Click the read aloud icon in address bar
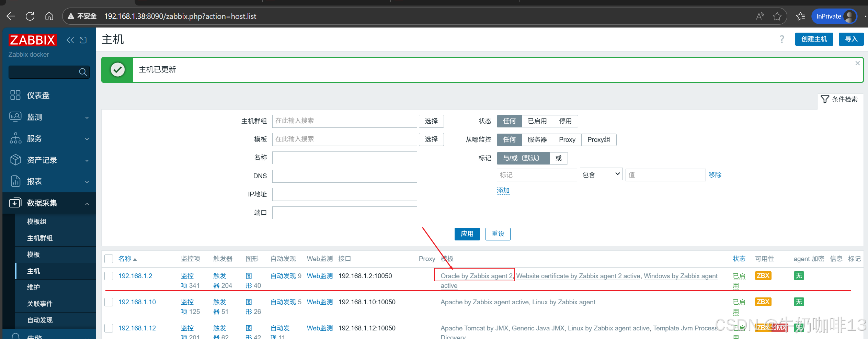868x339 pixels. click(x=760, y=16)
